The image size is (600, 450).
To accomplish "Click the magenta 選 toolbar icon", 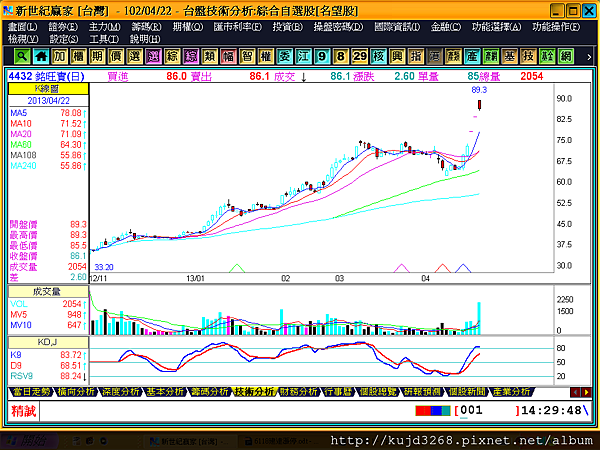I will point(153,57).
